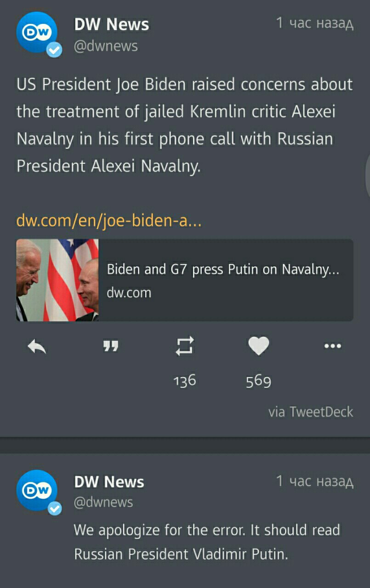Image resolution: width=370 pixels, height=588 pixels.
Task: Tap the 'via TweetDeck' source label
Action: tap(311, 411)
